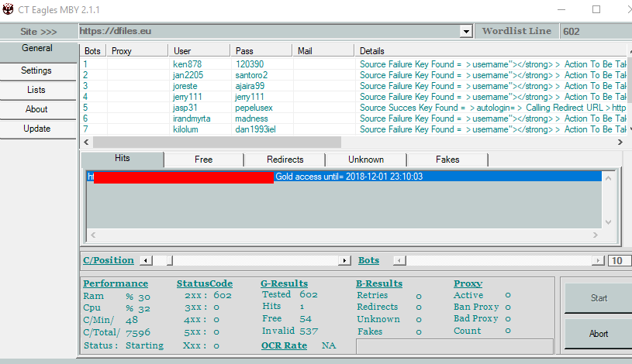
Task: Switch to the Unknown results tab
Action: [x=366, y=160]
